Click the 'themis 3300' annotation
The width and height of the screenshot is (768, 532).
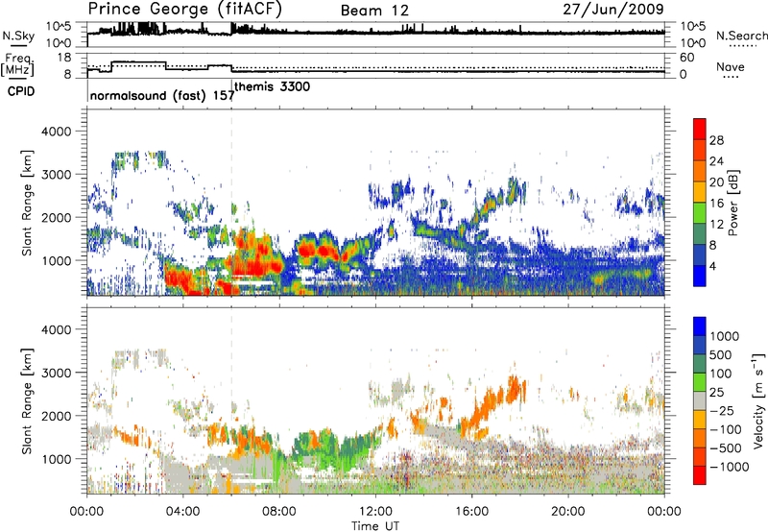273,86
